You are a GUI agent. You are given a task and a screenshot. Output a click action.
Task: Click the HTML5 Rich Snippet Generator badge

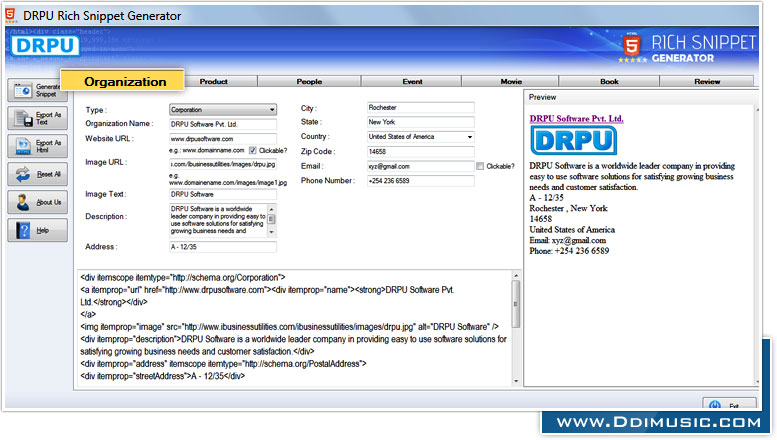[687, 48]
